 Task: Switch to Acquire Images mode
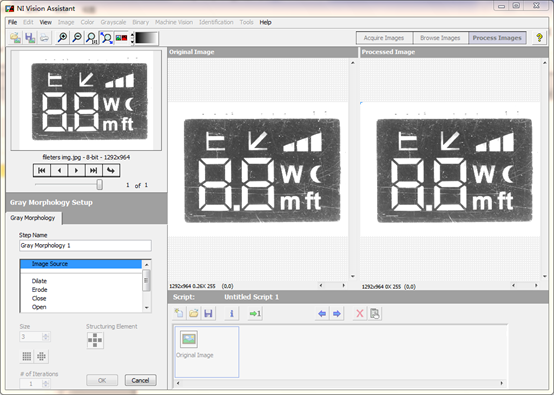coord(384,38)
